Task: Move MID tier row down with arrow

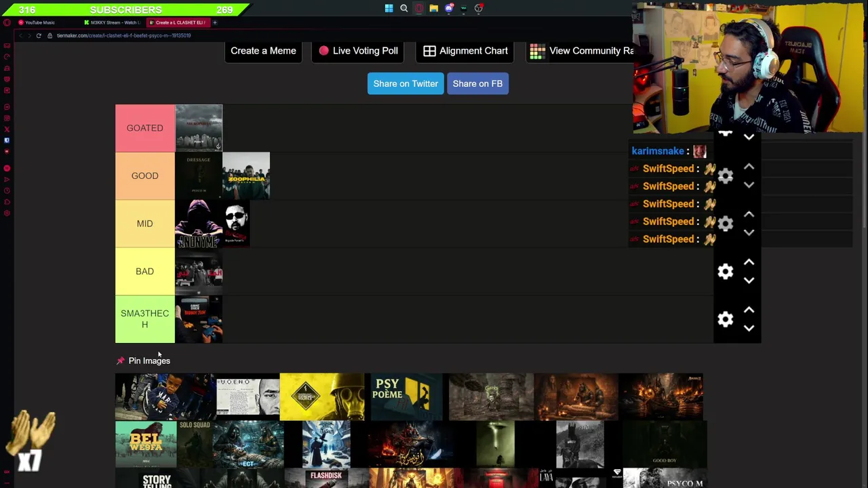Action: [749, 232]
